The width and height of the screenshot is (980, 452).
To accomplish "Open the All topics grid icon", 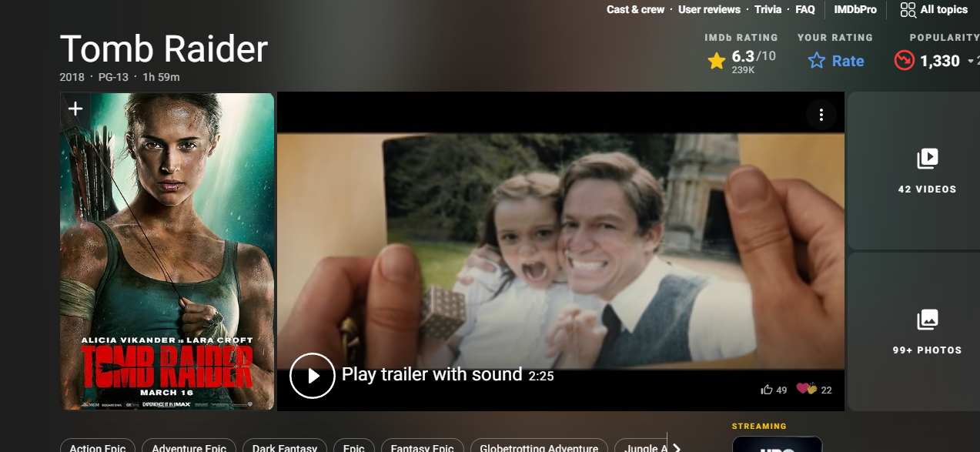I will tap(908, 9).
